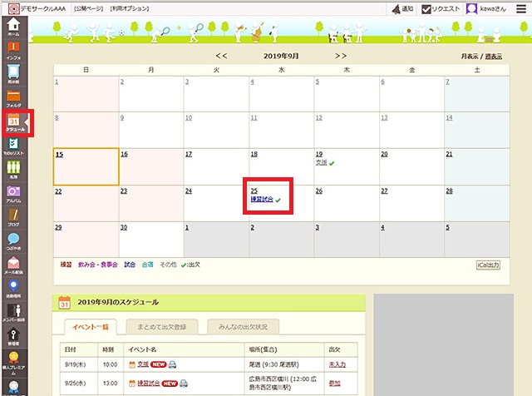Open 練習試合 event on September 25
The height and width of the screenshot is (396, 532).
262,200
